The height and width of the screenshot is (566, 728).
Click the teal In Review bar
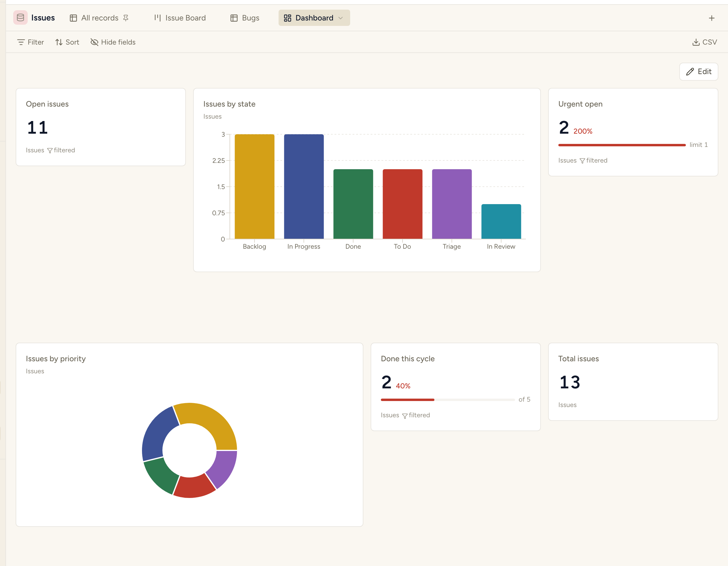501,222
